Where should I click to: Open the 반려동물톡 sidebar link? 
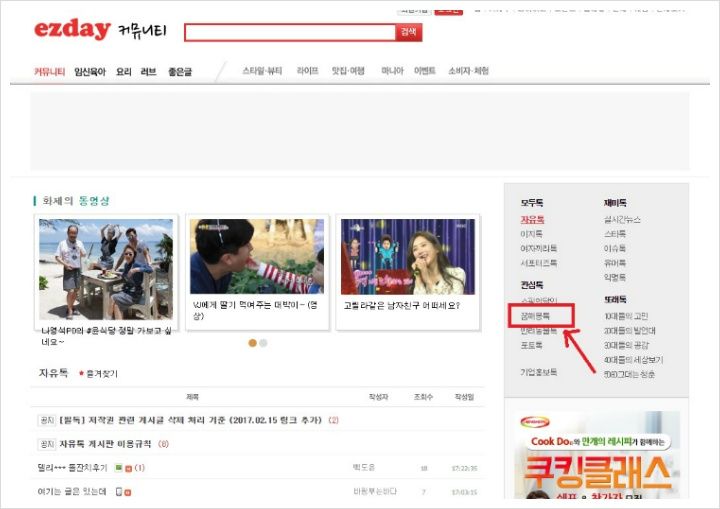pyautogui.click(x=539, y=331)
